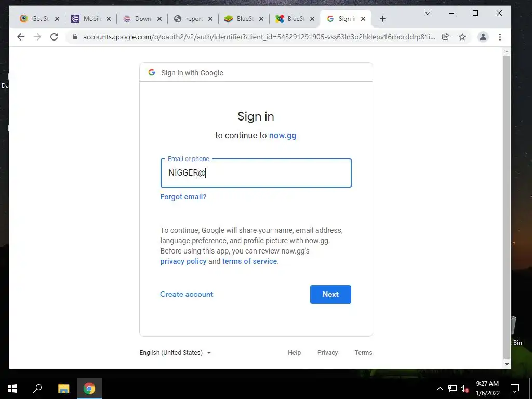Open the Chrome profile avatar menu

[x=483, y=37]
